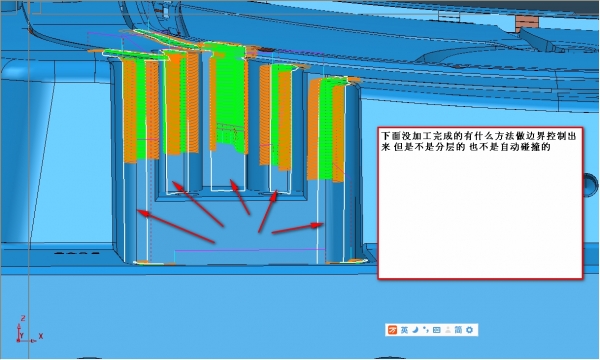
Task: Select the rightmost orange and green toolpath column
Action: click(330, 128)
